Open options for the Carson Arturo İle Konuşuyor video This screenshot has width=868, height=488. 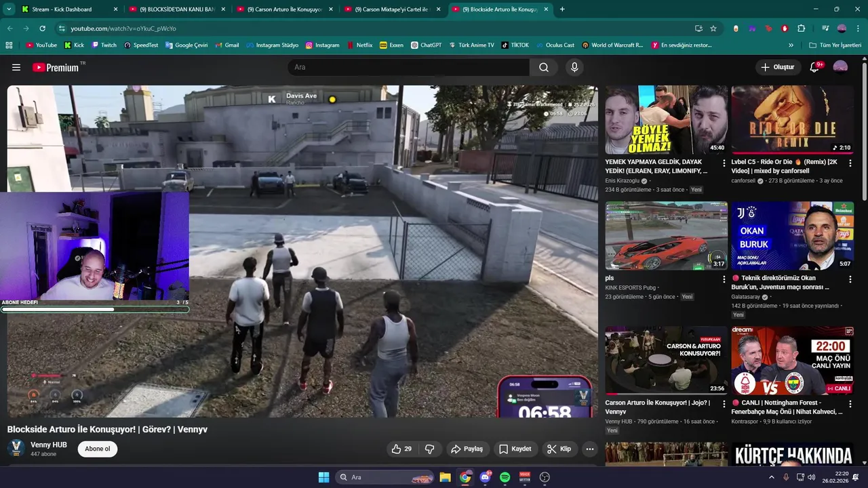pos(724,403)
